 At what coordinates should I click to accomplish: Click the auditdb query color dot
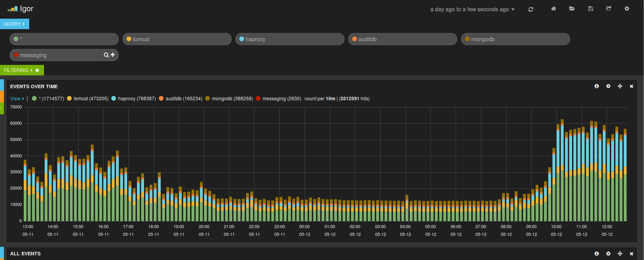click(x=354, y=39)
